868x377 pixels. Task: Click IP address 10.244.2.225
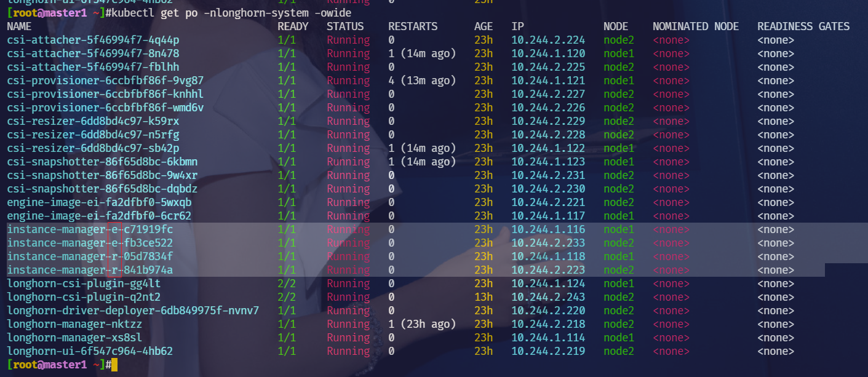click(x=548, y=67)
